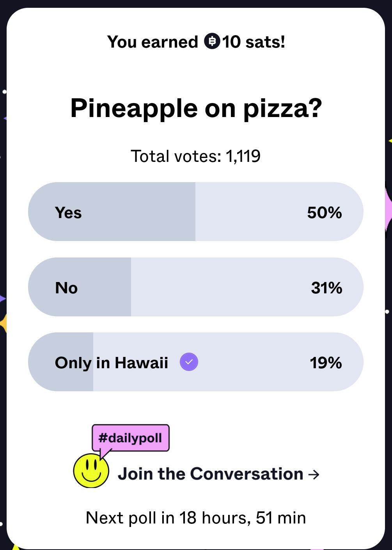
Task: Click the 31% result for No
Action: click(326, 288)
